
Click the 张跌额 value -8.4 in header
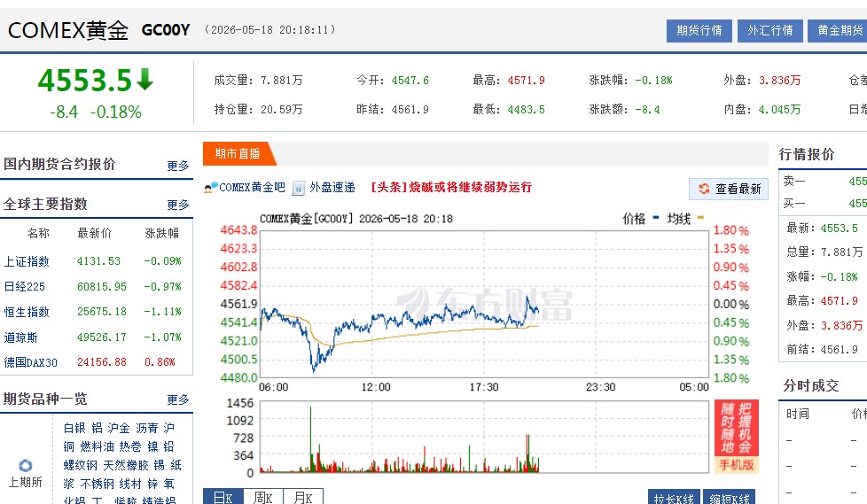tap(647, 110)
